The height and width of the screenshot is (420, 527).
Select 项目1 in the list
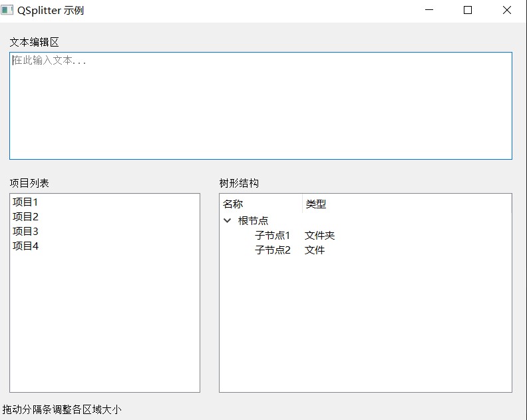[26, 202]
